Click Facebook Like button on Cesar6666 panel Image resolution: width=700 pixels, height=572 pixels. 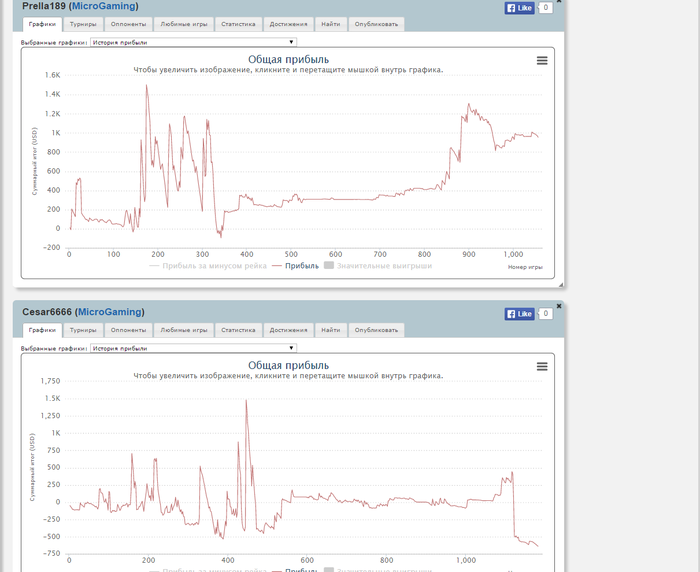coord(519,313)
